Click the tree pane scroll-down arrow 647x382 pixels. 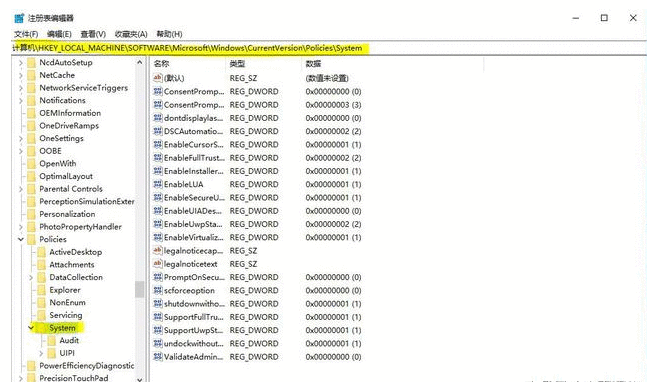pyautogui.click(x=139, y=379)
